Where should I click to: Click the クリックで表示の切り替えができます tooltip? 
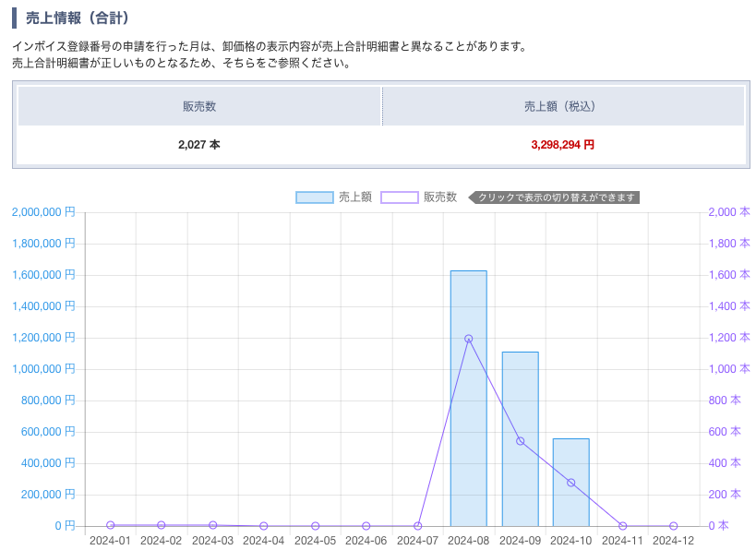click(554, 197)
